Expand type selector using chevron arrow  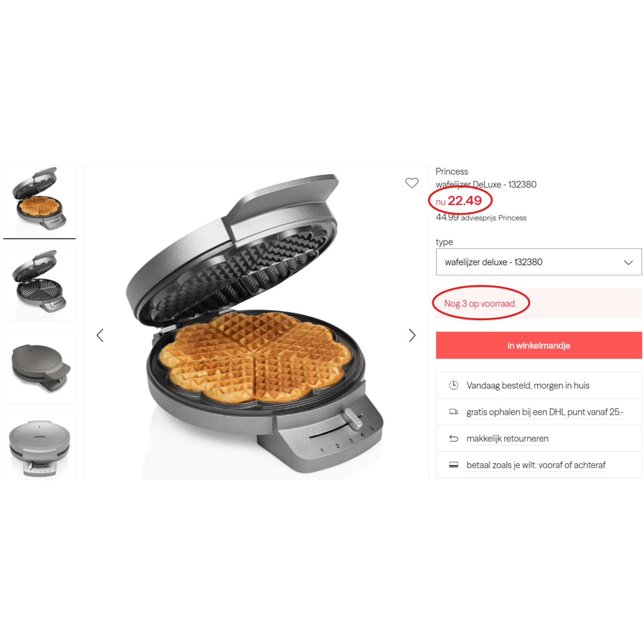click(628, 262)
